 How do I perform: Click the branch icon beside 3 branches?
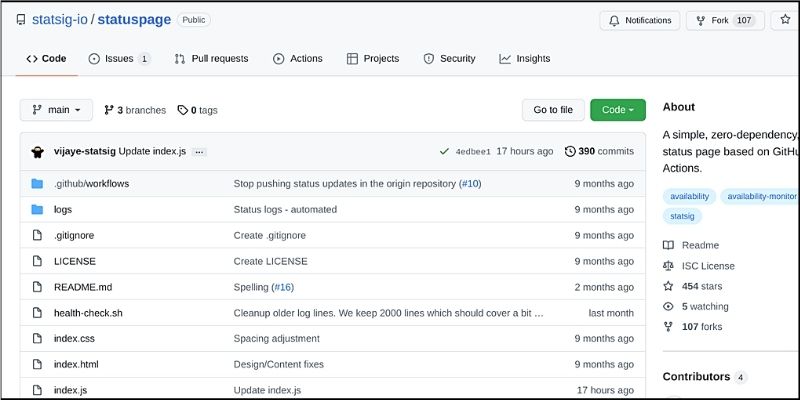pyautogui.click(x=108, y=110)
